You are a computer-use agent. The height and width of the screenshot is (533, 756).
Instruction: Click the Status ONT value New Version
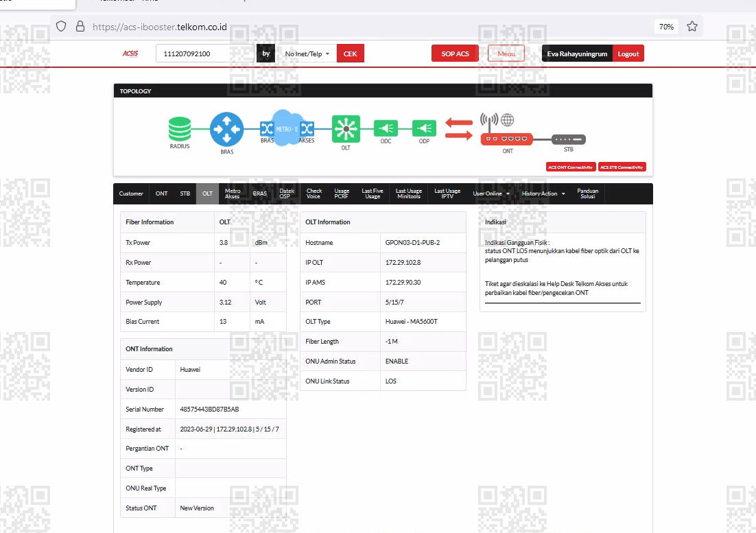coord(197,508)
